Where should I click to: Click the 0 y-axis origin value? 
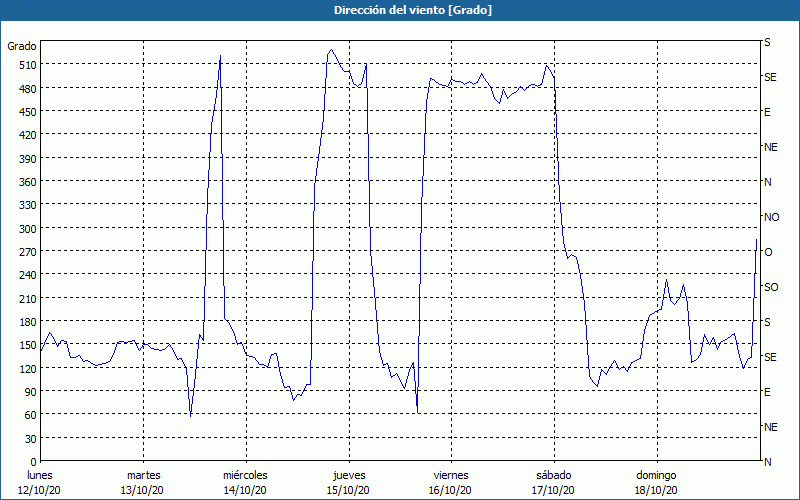[34, 462]
